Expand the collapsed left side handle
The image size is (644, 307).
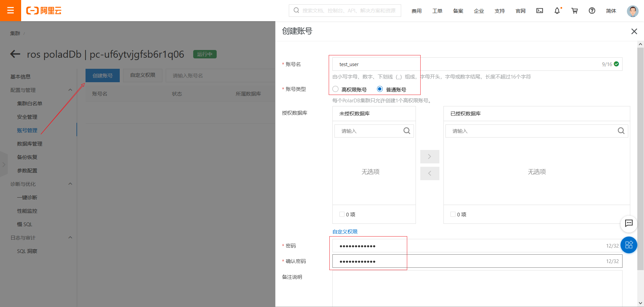[x=4, y=164]
